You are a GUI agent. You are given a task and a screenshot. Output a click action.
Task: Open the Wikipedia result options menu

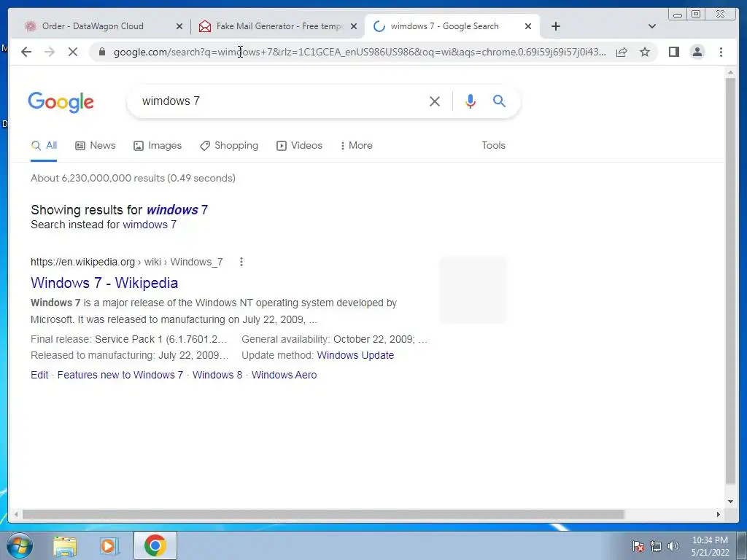pos(241,262)
